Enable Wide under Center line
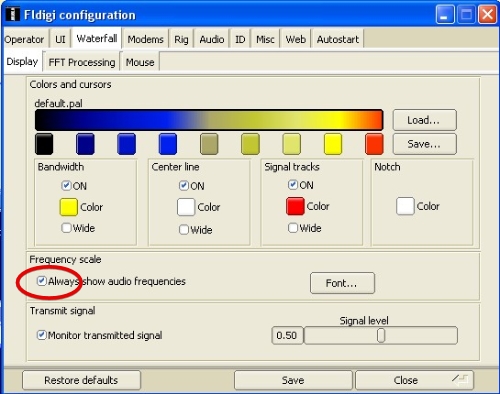 tap(184, 229)
